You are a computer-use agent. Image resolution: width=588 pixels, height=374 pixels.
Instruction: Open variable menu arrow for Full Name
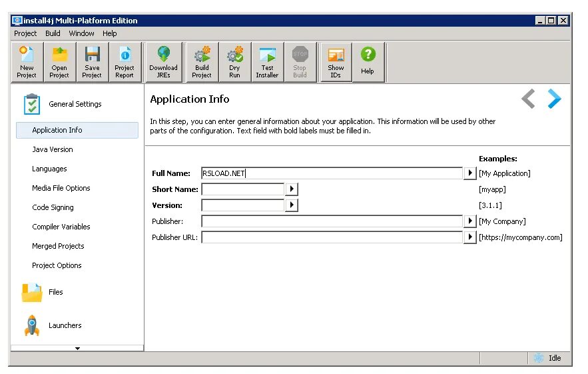click(469, 173)
